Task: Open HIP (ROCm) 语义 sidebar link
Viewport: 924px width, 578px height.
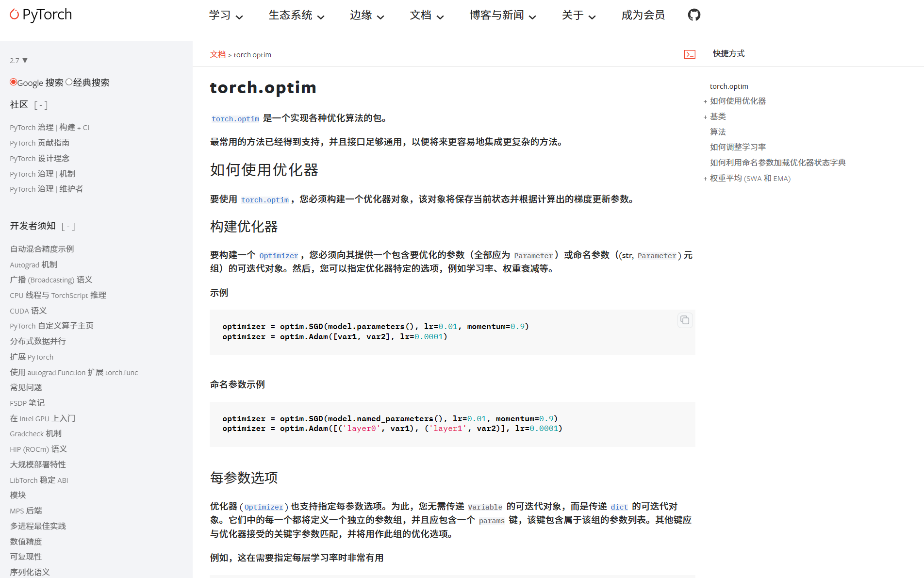Action: coord(38,449)
